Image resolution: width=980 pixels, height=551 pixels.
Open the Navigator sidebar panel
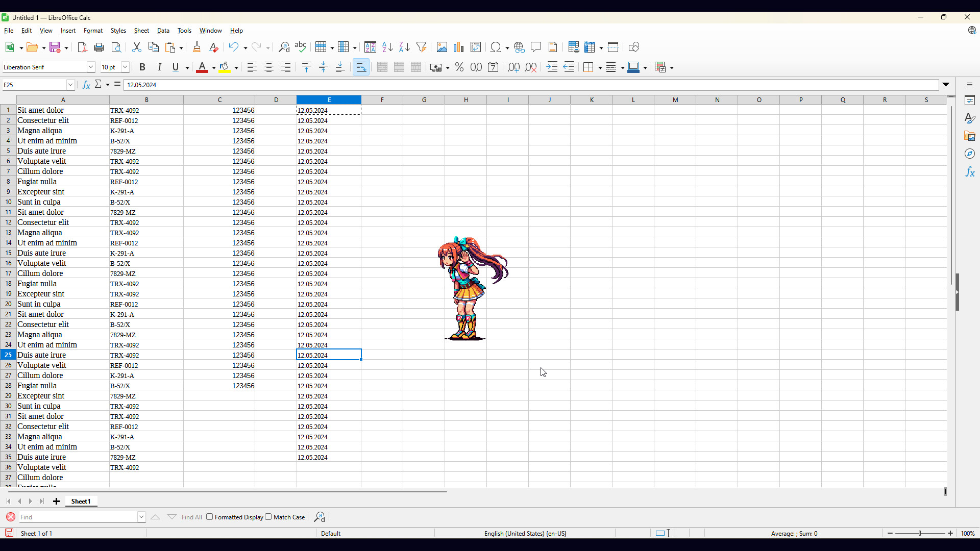[970, 154]
